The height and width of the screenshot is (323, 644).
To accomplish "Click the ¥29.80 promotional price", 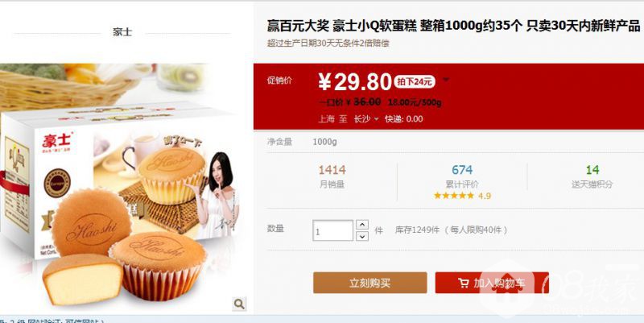I will coord(355,82).
